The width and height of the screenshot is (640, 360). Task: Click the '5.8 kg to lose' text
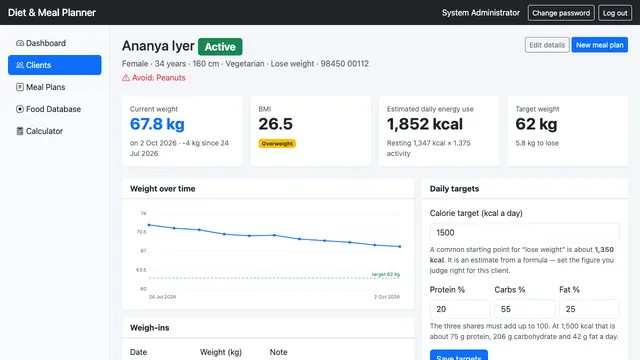(537, 143)
